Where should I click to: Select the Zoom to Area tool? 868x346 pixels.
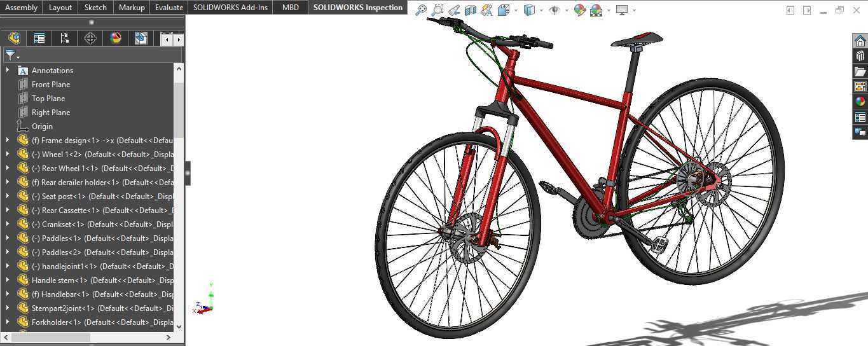point(437,10)
